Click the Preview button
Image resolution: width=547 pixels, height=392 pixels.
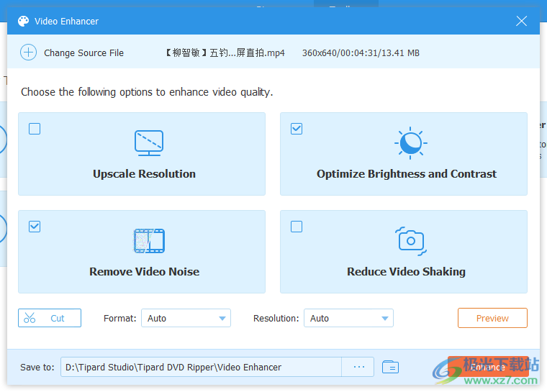click(x=492, y=318)
